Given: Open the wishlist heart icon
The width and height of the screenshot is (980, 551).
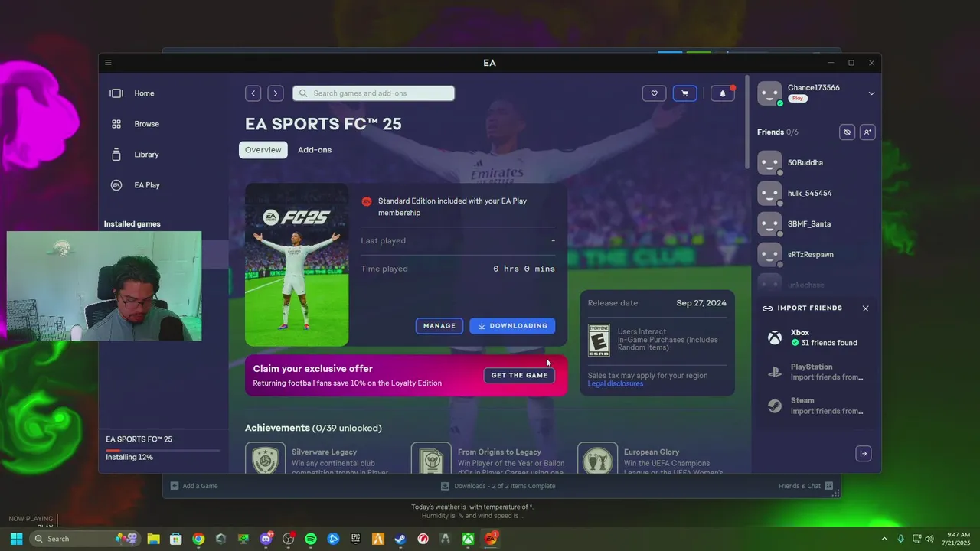Looking at the screenshot, I should click(654, 93).
